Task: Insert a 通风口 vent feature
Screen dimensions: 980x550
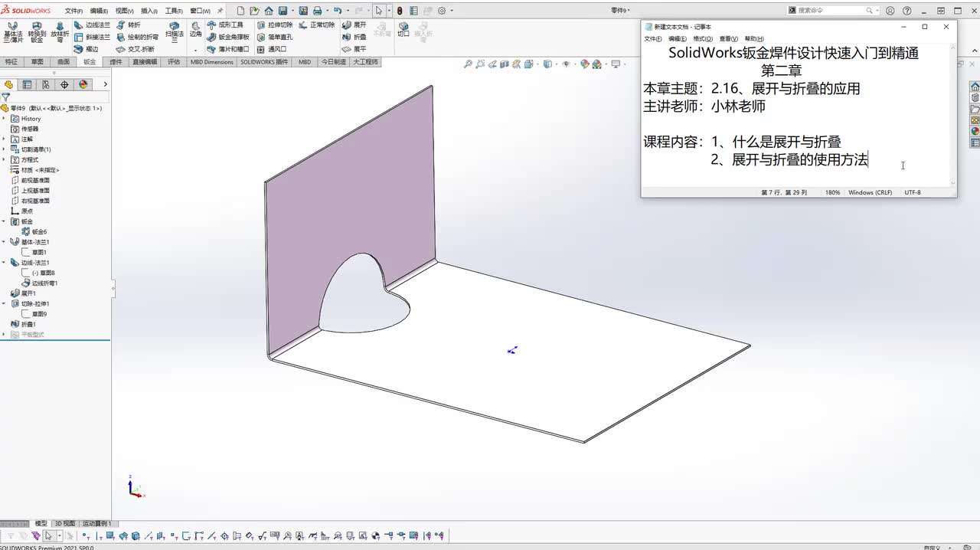Action: click(272, 49)
